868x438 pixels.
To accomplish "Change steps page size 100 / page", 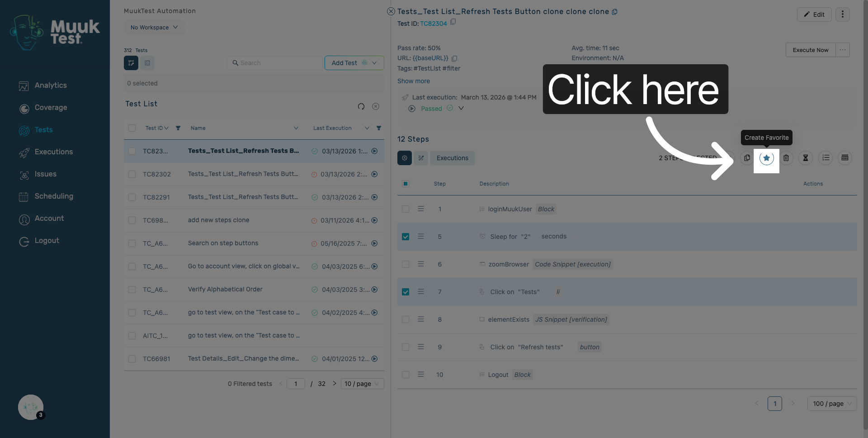I will point(832,404).
